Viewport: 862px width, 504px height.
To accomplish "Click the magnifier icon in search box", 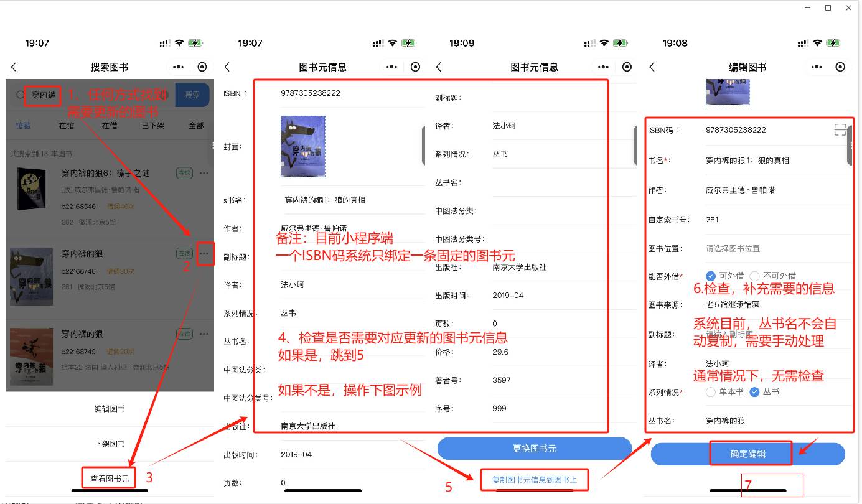I will coord(21,95).
